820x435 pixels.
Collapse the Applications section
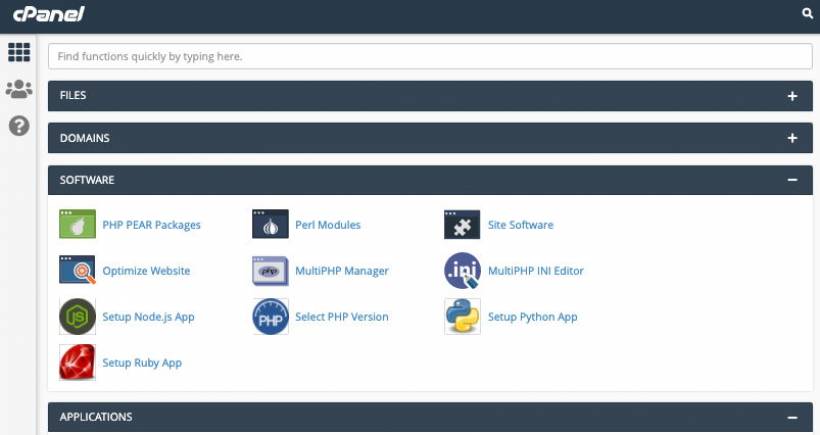[792, 417]
